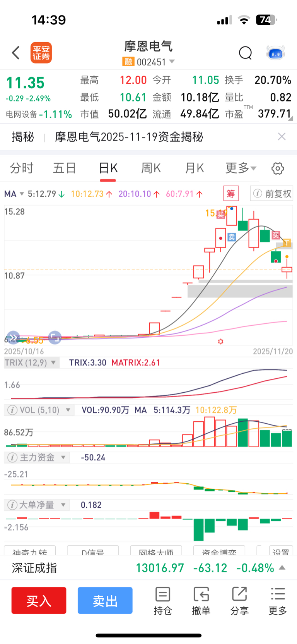This screenshot has width=297, height=644.
Task: Tap the 卖 sell signal marker on chart
Action: (232, 237)
